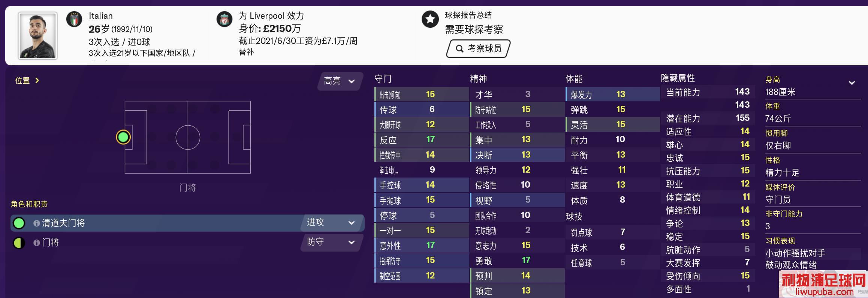
Task: Click the 隐藏属性 hidden attributes heading
Action: [x=678, y=78]
